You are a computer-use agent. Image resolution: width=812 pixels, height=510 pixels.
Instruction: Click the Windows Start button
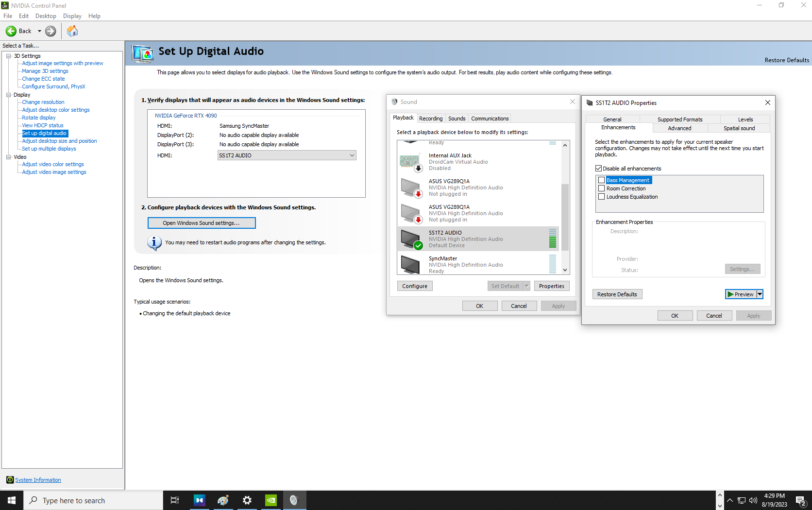(x=12, y=500)
